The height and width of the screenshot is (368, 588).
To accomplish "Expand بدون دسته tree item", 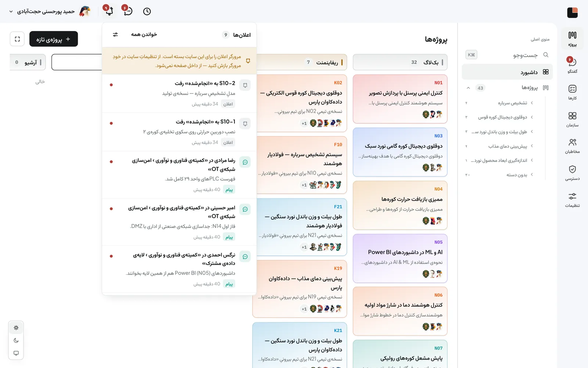I will coord(532,175).
